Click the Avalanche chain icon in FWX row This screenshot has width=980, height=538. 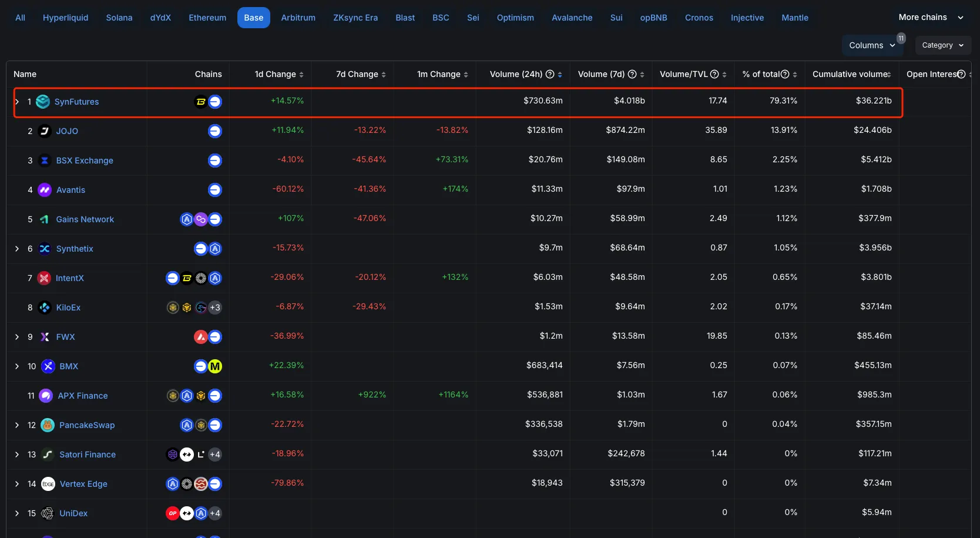tap(201, 337)
